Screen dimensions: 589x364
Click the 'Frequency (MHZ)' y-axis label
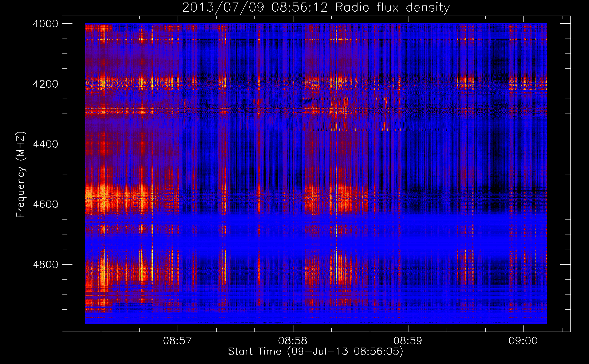click(x=21, y=175)
